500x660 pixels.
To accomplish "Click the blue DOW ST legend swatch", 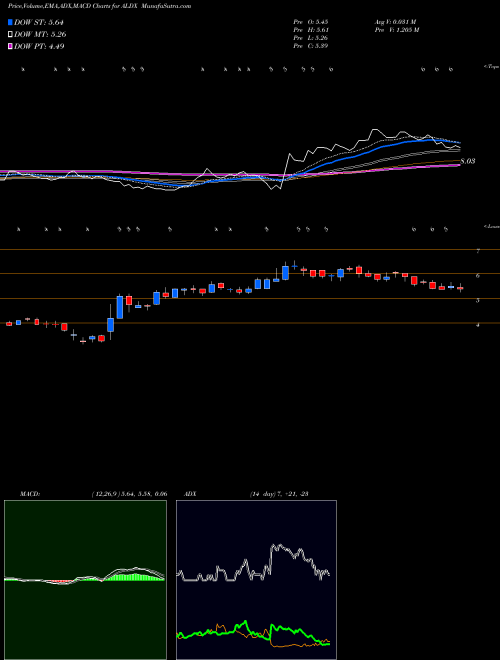I will [11, 22].
